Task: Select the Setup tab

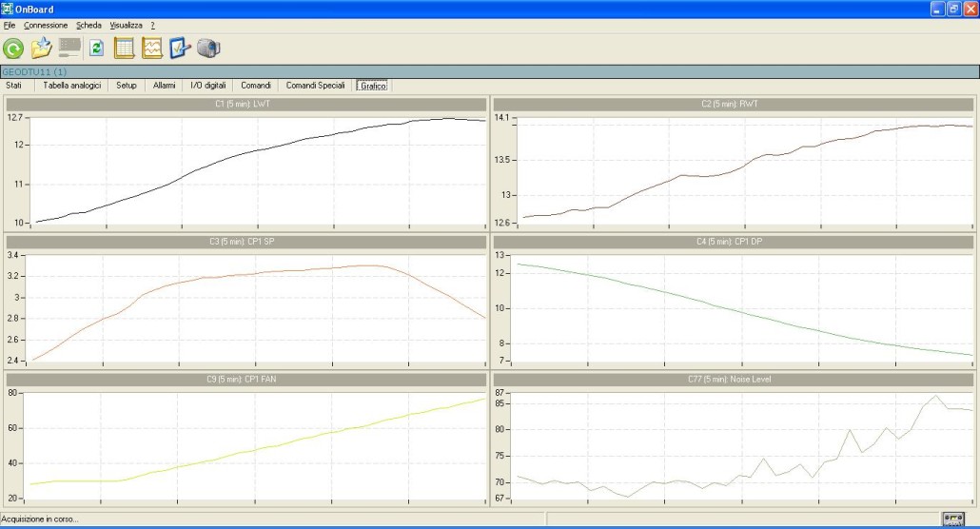Action: 127,86
